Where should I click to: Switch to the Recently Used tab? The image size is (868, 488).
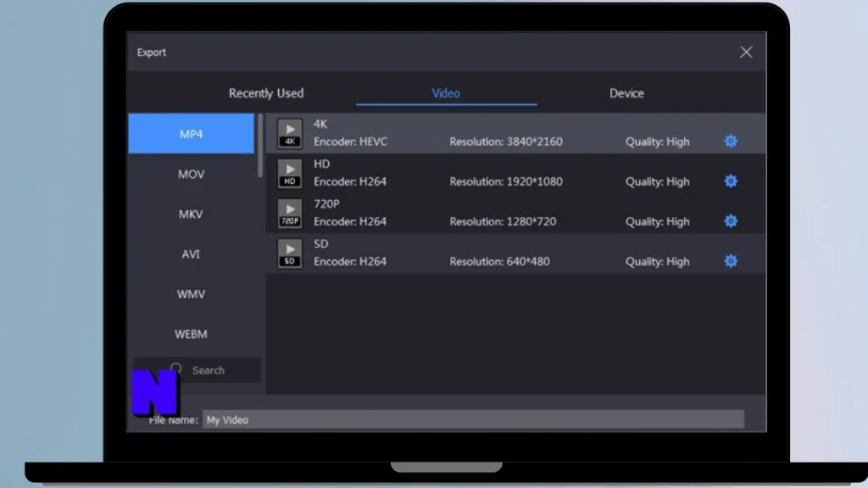266,93
